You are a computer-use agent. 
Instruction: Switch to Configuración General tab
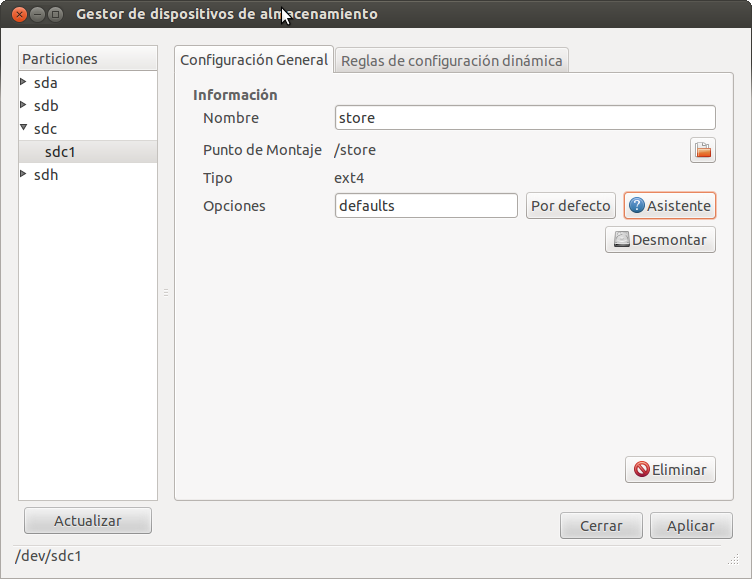(x=254, y=60)
